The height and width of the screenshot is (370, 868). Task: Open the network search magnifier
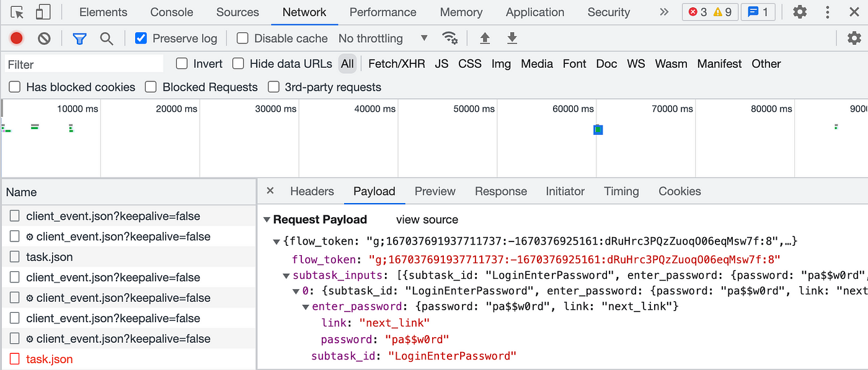107,38
